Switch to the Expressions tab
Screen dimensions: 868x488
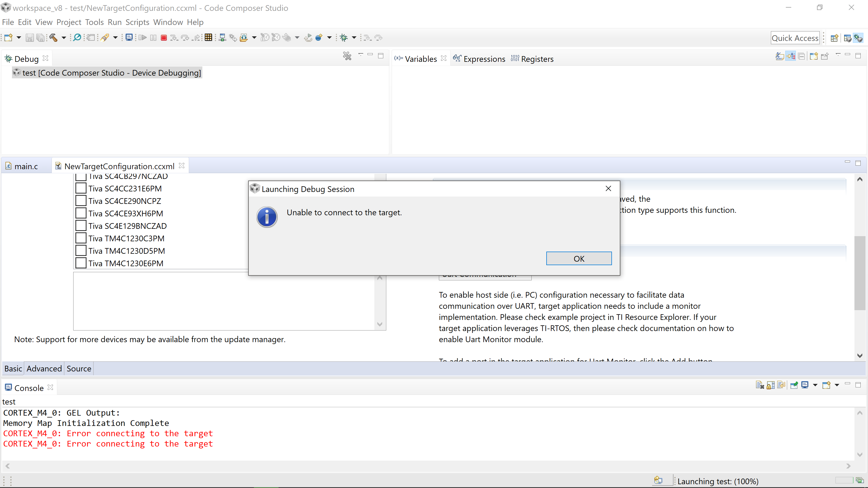(479, 59)
